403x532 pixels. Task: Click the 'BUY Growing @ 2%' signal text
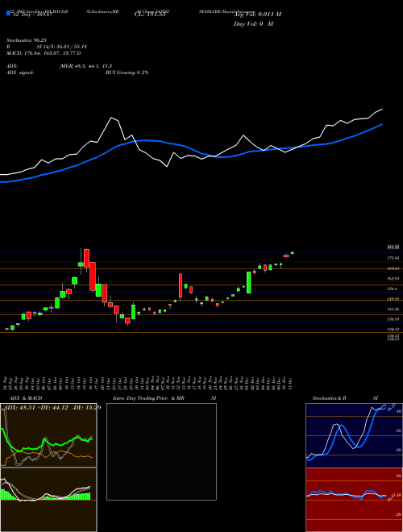coord(127,73)
